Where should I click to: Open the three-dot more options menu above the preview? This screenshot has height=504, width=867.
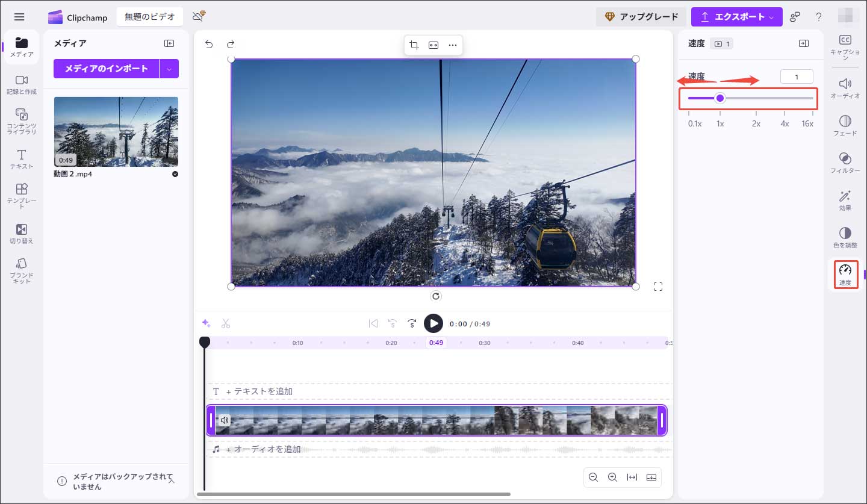[453, 44]
